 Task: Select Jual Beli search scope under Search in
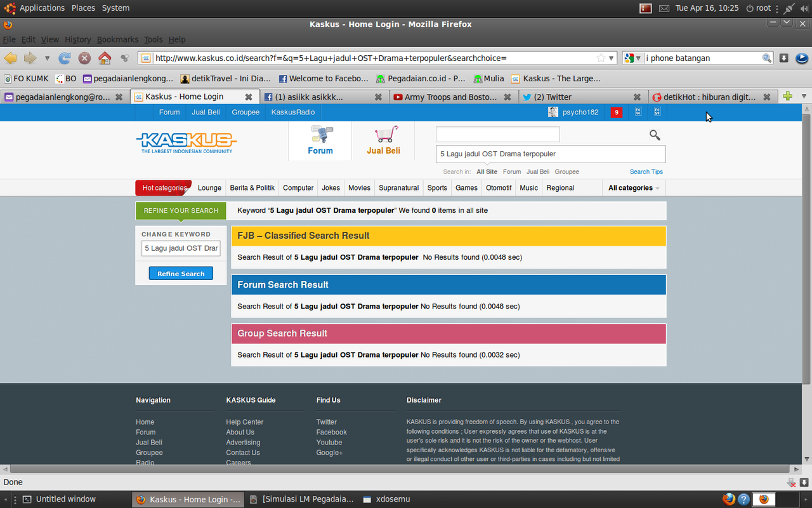point(538,171)
